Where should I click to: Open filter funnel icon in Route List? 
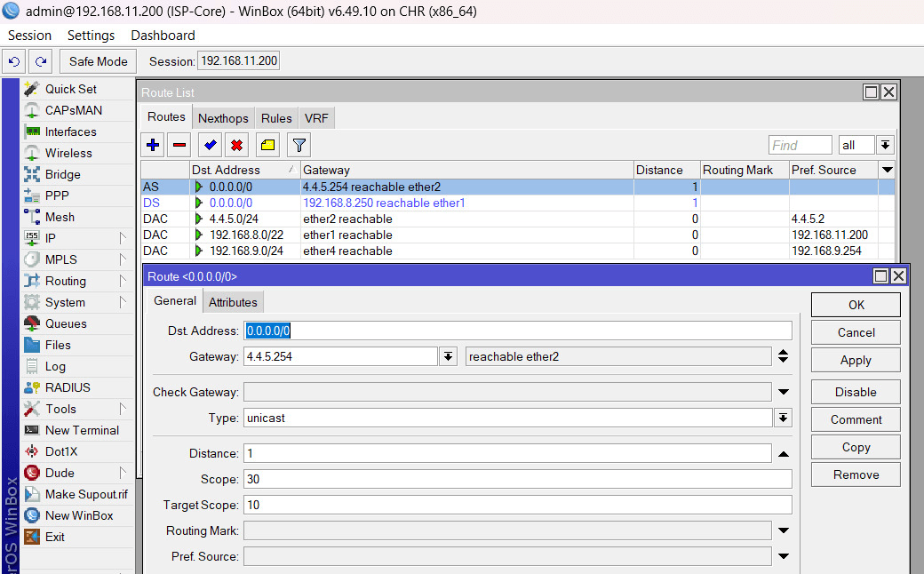pyautogui.click(x=299, y=145)
